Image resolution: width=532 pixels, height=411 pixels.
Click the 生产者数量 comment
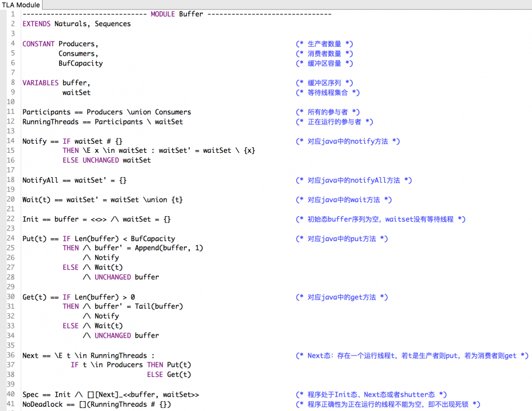click(325, 44)
